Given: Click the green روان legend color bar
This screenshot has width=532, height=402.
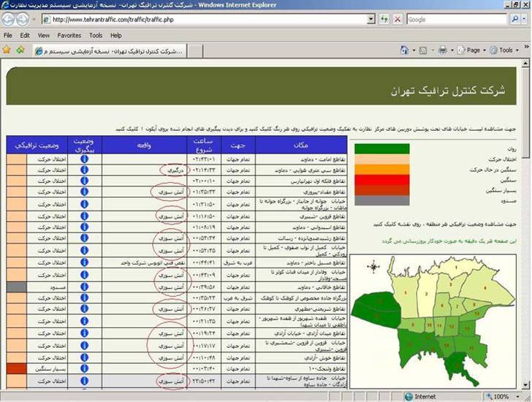Looking at the screenshot, I should point(381,149).
